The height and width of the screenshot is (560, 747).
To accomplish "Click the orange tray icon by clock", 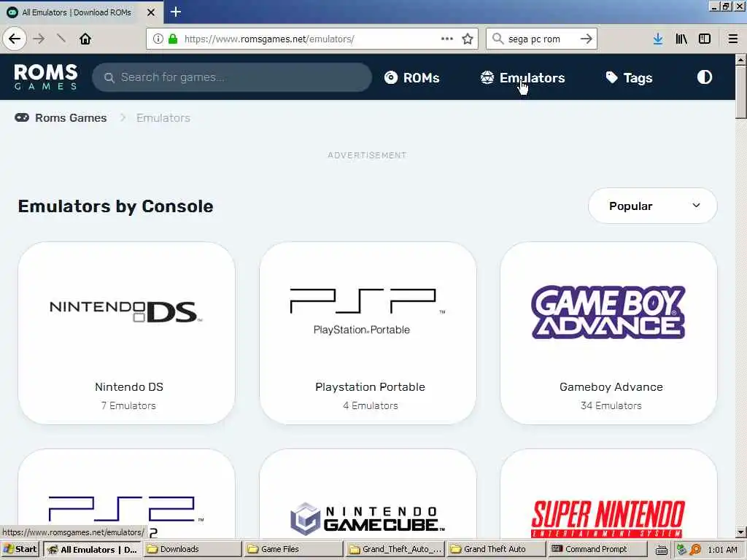I will (695, 550).
